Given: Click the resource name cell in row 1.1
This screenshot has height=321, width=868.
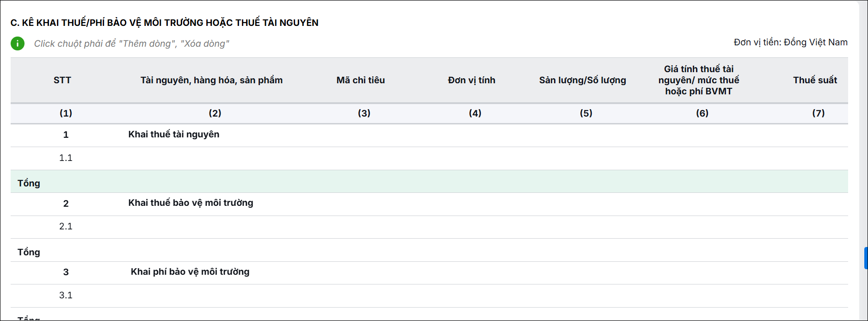Looking at the screenshot, I should click(x=215, y=158).
